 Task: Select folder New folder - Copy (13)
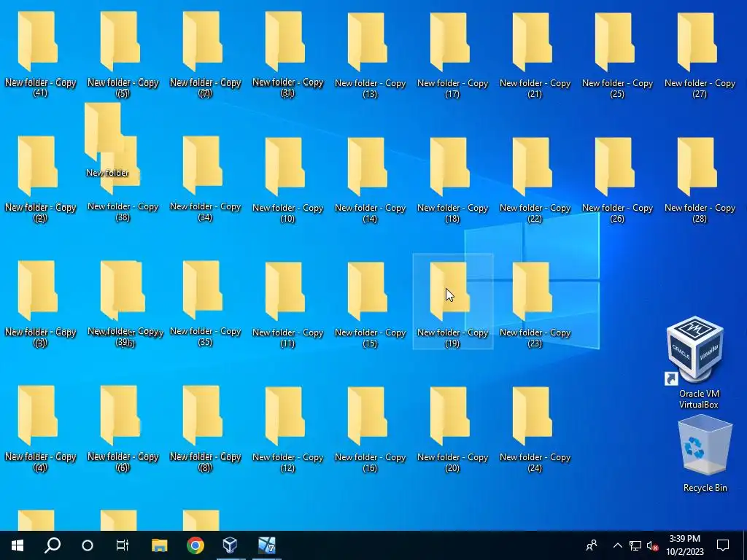pyautogui.click(x=370, y=55)
